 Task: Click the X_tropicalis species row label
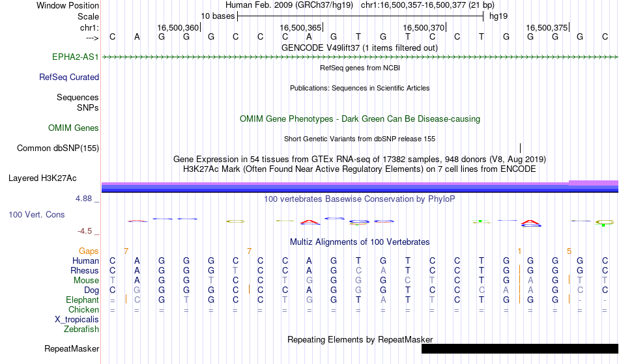pyautogui.click(x=77, y=320)
